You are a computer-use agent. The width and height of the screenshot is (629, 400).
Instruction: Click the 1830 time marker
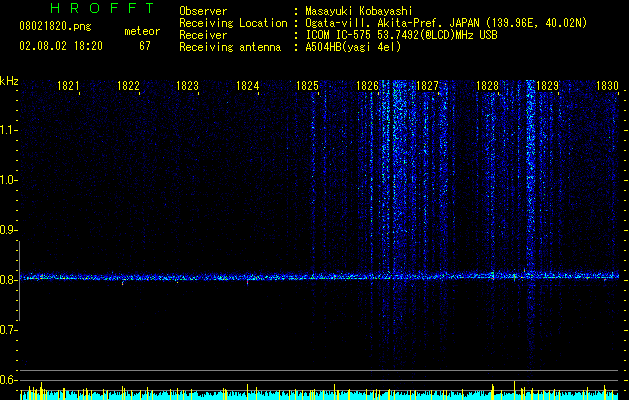coord(607,86)
